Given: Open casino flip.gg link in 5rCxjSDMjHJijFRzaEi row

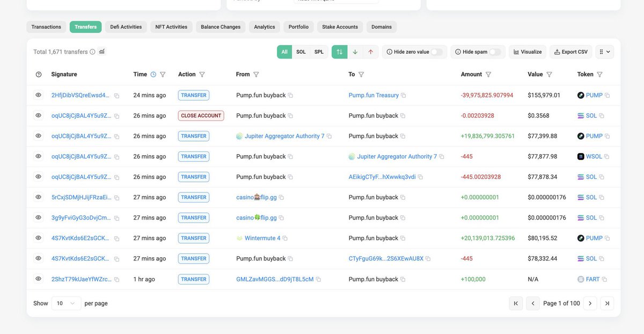Looking at the screenshot, I should coord(257,197).
